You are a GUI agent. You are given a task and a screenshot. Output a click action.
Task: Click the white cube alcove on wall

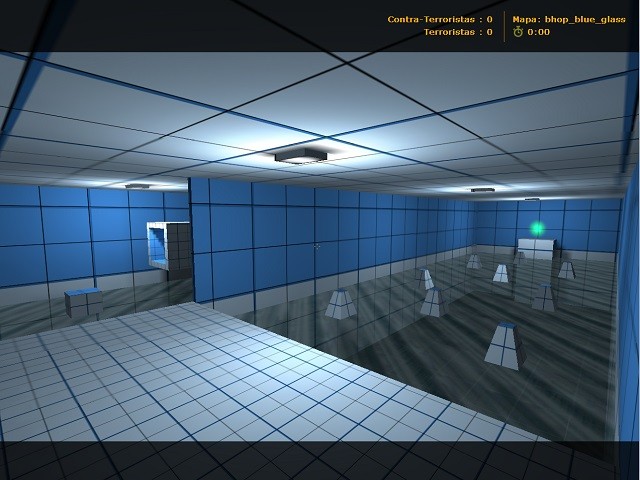(x=168, y=246)
